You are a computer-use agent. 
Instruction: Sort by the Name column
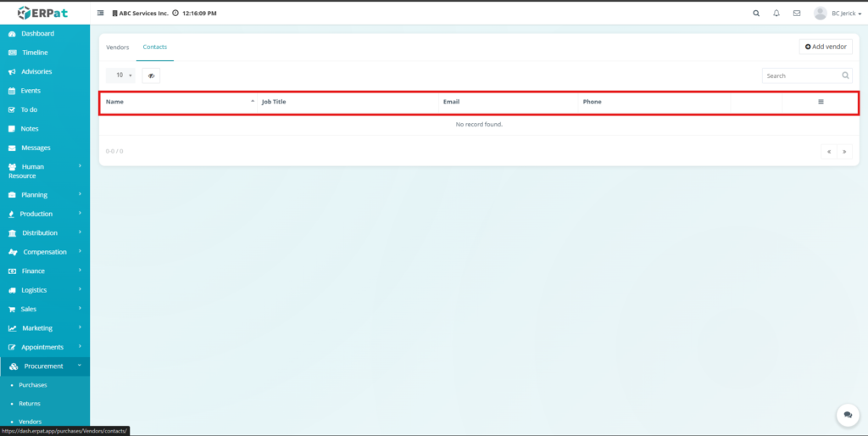click(178, 102)
